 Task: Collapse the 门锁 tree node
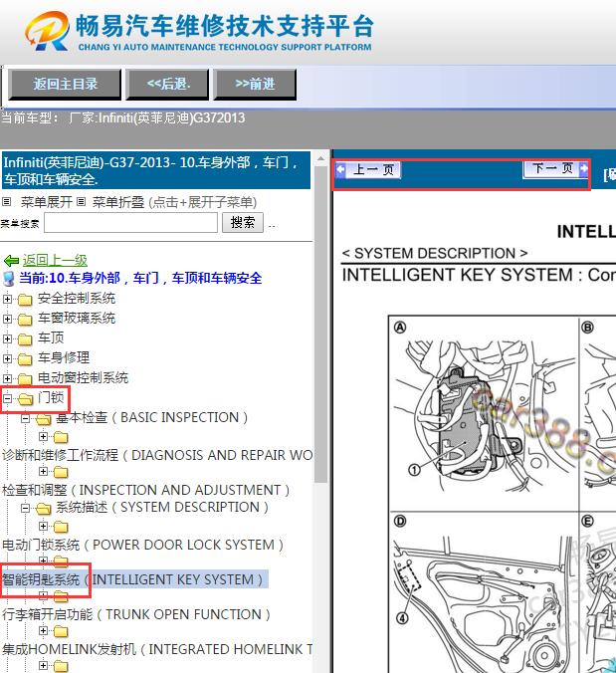click(7, 399)
